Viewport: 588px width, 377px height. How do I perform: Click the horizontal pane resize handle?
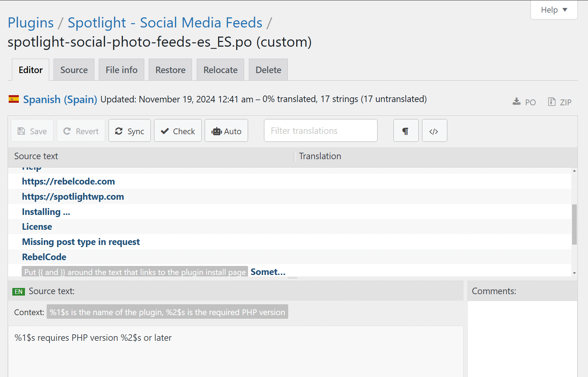(293, 278)
